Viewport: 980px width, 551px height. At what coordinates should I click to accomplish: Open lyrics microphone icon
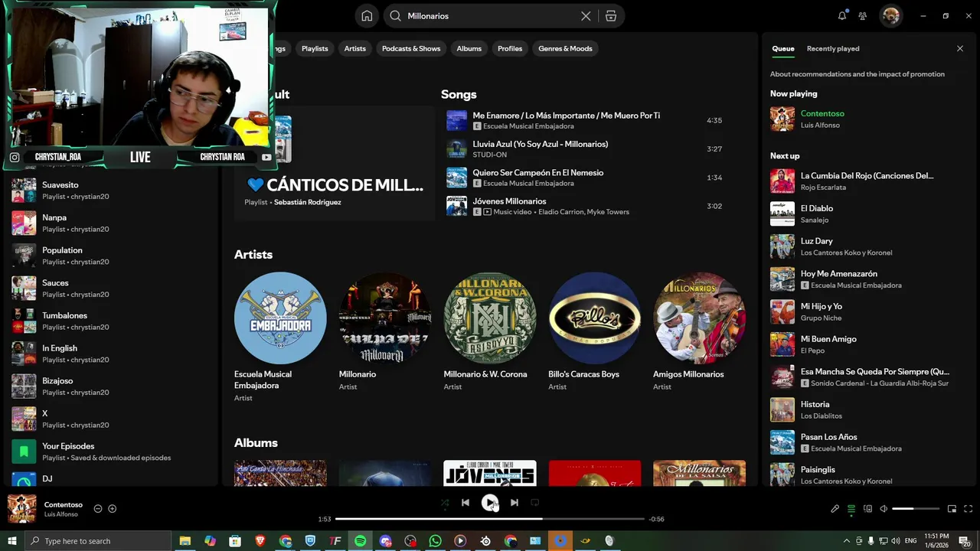(x=835, y=509)
